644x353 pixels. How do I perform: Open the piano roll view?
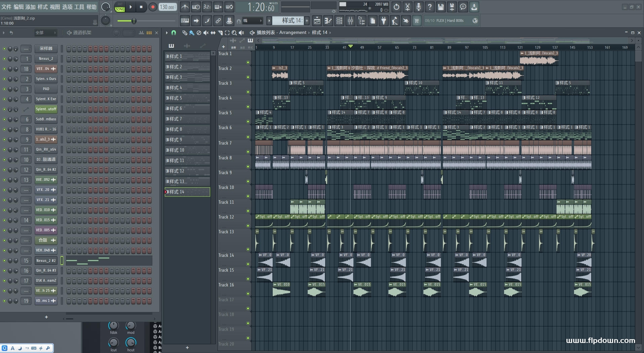328,21
